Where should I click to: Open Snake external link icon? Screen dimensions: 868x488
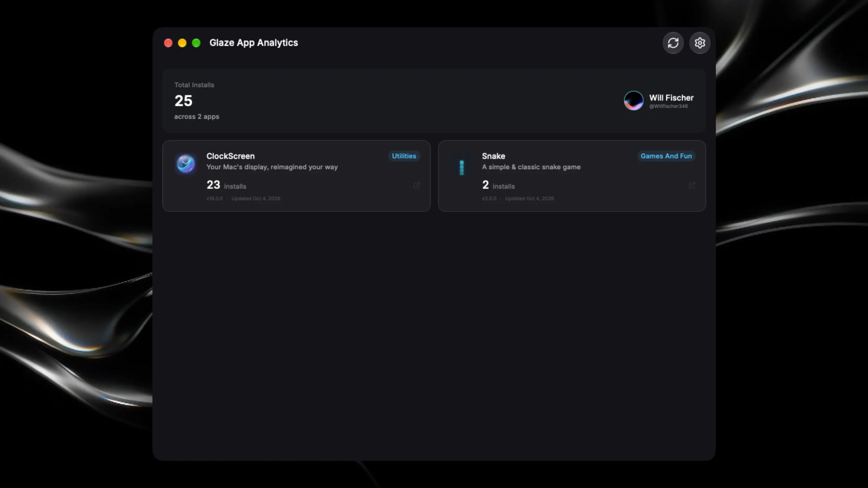tap(692, 185)
